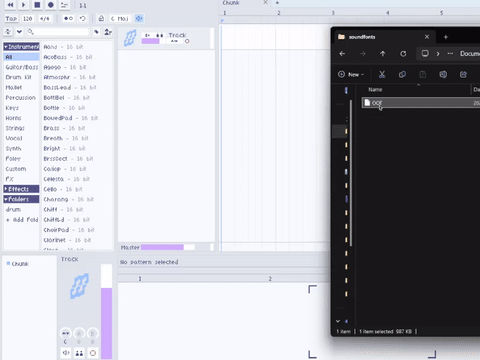Select the Chunk item in bottom-left list
Screen dimensions: 480x360
(20, 264)
